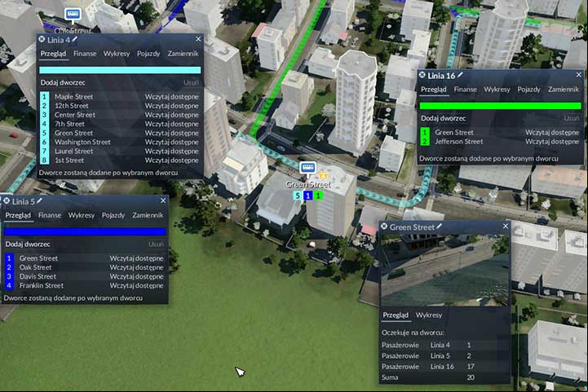Open Wykresy tab in Linia 4 window
Image resolution: width=588 pixels, height=392 pixels.
tap(117, 54)
